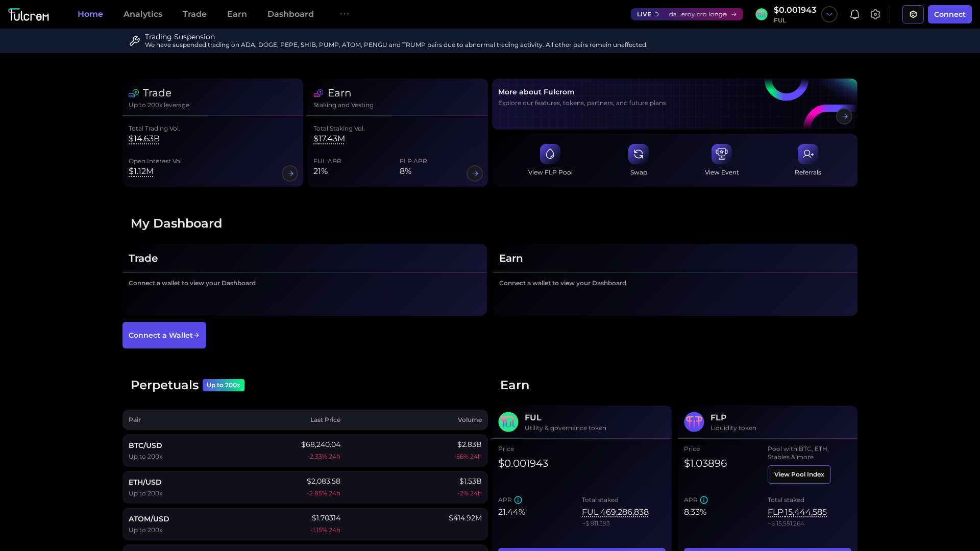Click the Trade card arrow button
Image resolution: width=980 pixels, height=551 pixels.
point(289,173)
